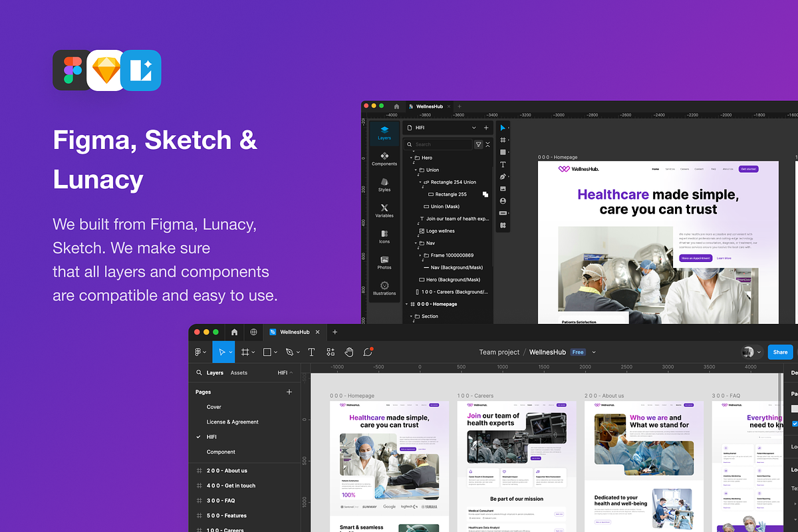Open the Comments tool in Figma toolbar
This screenshot has height=532, width=798.
368,352
